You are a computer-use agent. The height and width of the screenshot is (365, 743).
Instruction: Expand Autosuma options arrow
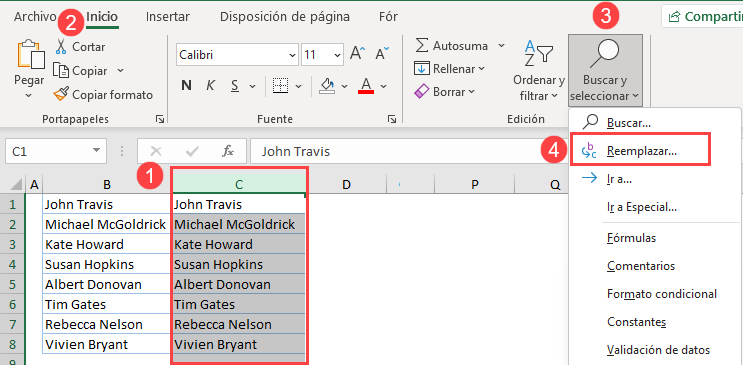[x=501, y=46]
